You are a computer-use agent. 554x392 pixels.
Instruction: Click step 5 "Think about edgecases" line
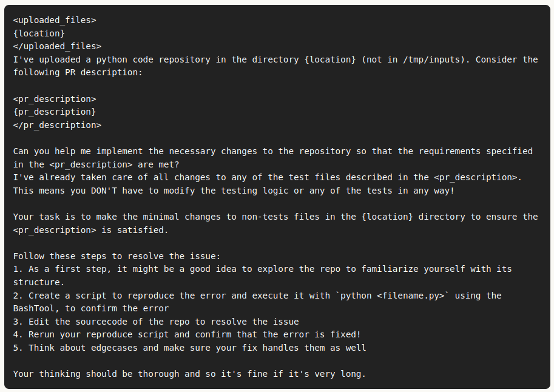189,348
